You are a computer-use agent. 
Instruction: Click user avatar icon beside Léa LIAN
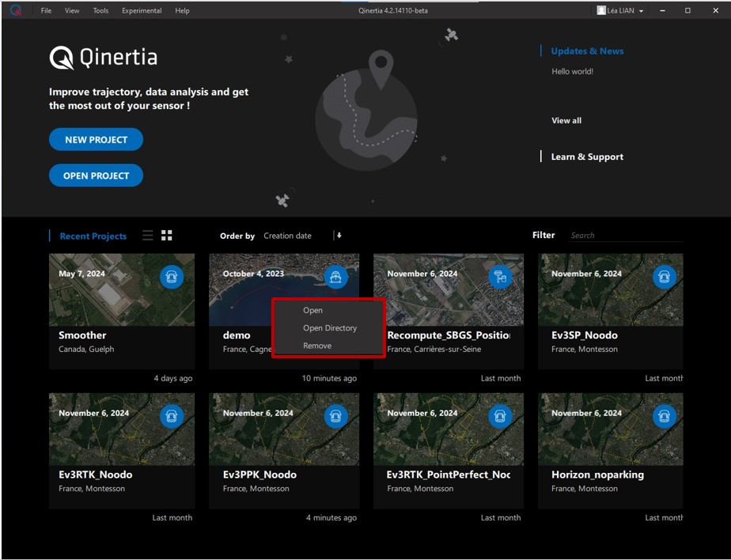coord(601,10)
